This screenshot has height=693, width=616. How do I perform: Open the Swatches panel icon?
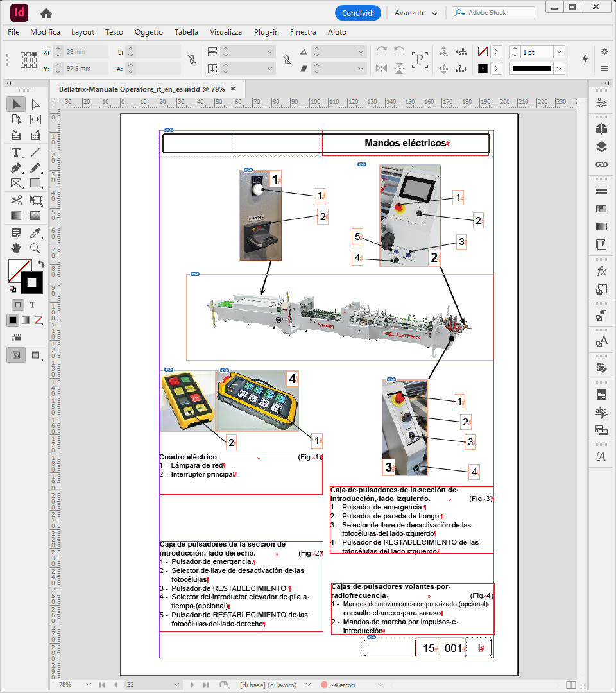[x=601, y=209]
